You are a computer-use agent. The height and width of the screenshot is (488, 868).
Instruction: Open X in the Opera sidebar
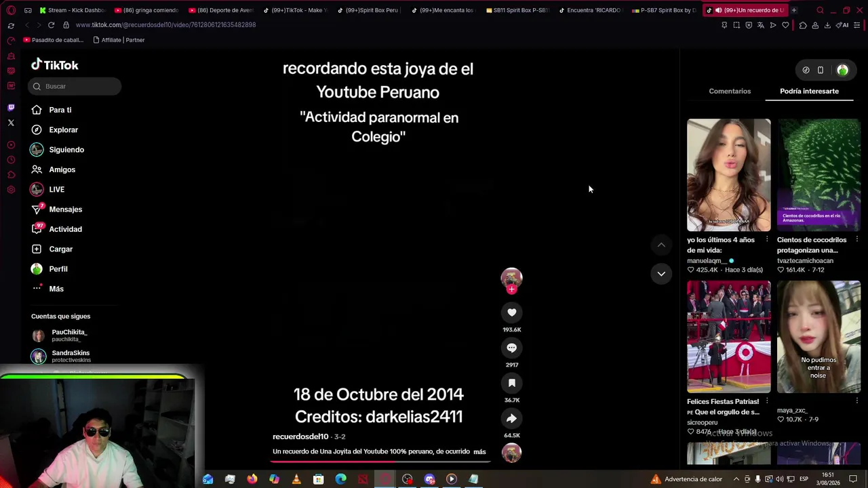[11, 123]
